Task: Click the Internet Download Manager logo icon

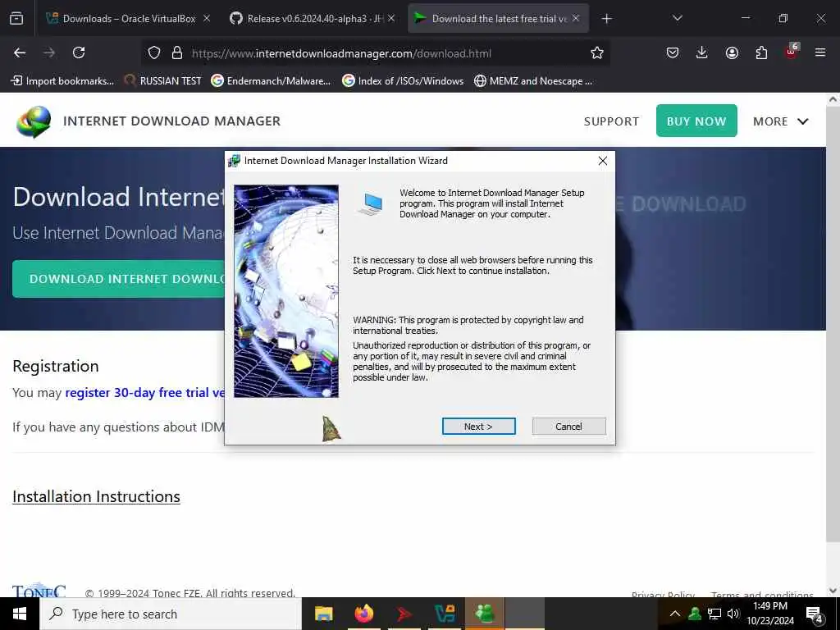Action: click(x=34, y=121)
